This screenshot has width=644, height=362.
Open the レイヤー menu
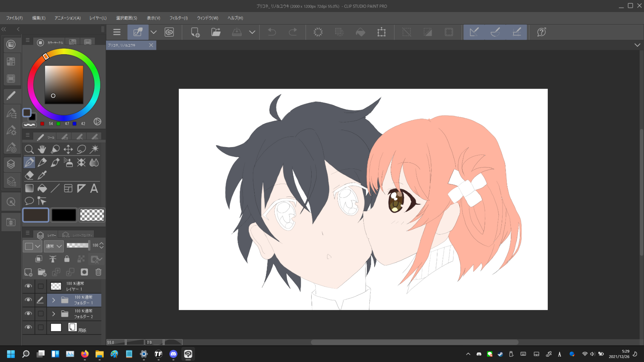coord(98,18)
